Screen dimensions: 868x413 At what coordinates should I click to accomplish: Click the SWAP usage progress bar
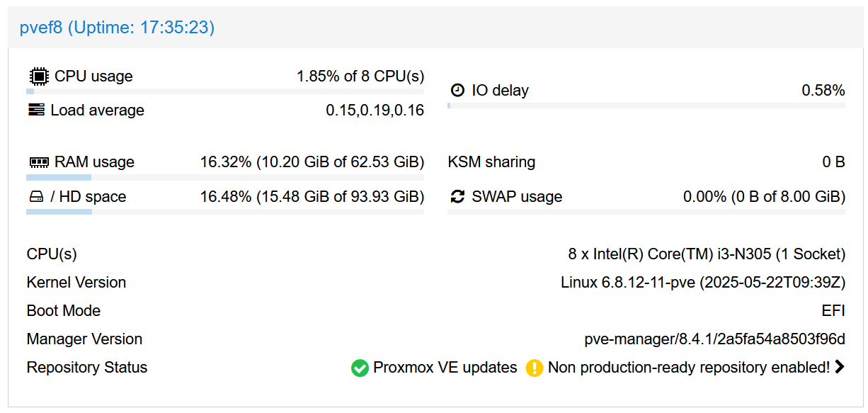[646, 212]
